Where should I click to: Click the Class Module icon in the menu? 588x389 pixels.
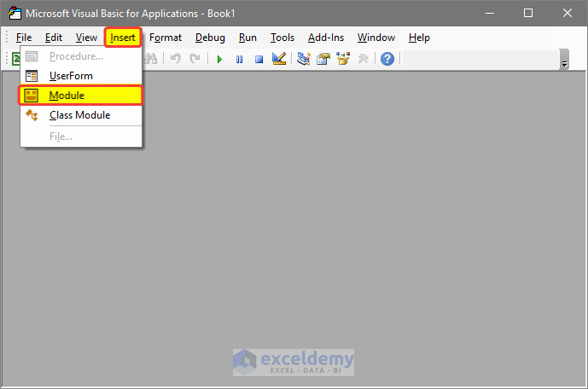(32, 115)
